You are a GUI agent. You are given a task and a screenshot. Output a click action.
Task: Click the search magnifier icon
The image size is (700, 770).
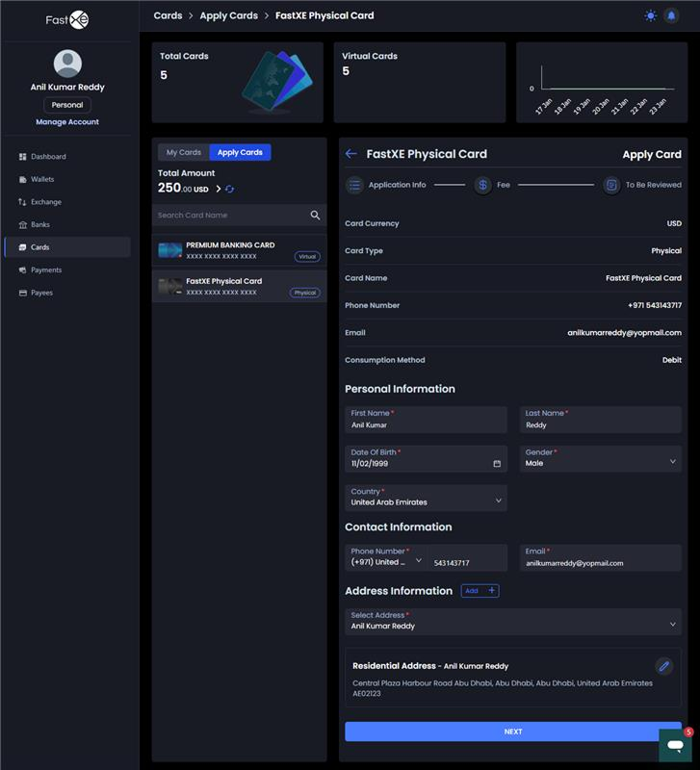315,216
